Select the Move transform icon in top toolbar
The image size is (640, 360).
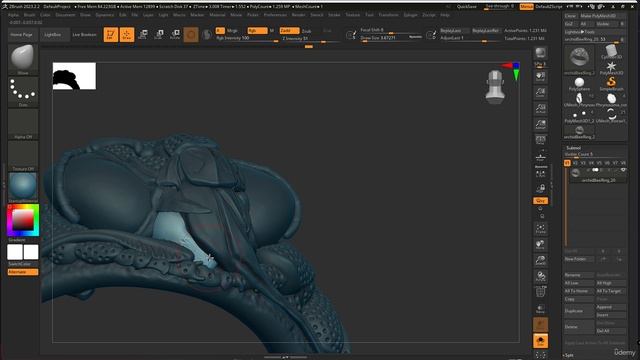click(142, 35)
